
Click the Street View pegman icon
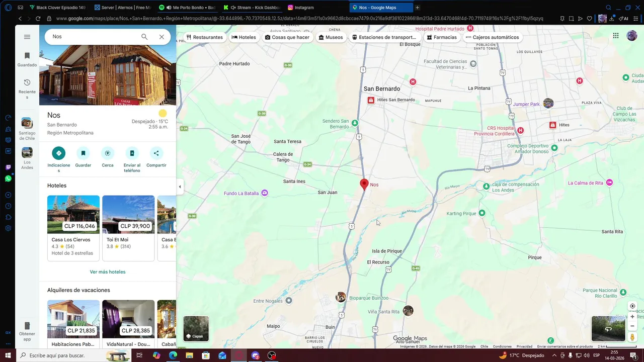pyautogui.click(x=632, y=337)
